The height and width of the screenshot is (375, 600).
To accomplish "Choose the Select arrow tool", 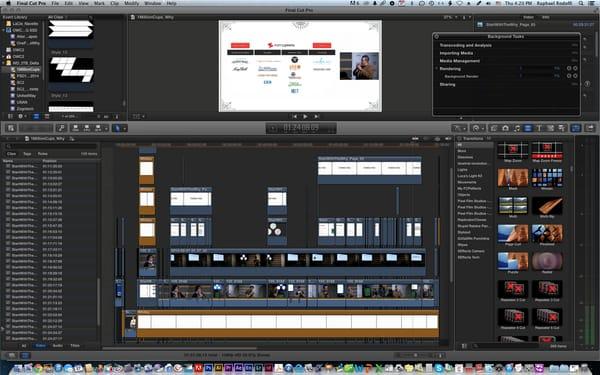I will tap(117, 128).
